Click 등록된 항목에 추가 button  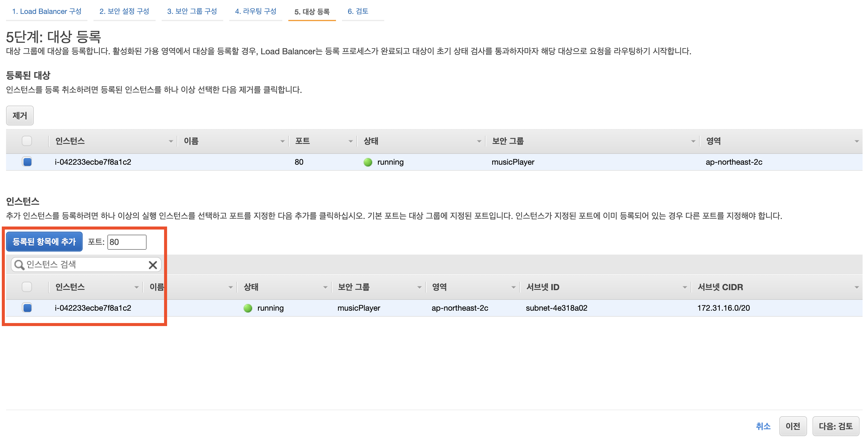pyautogui.click(x=44, y=242)
